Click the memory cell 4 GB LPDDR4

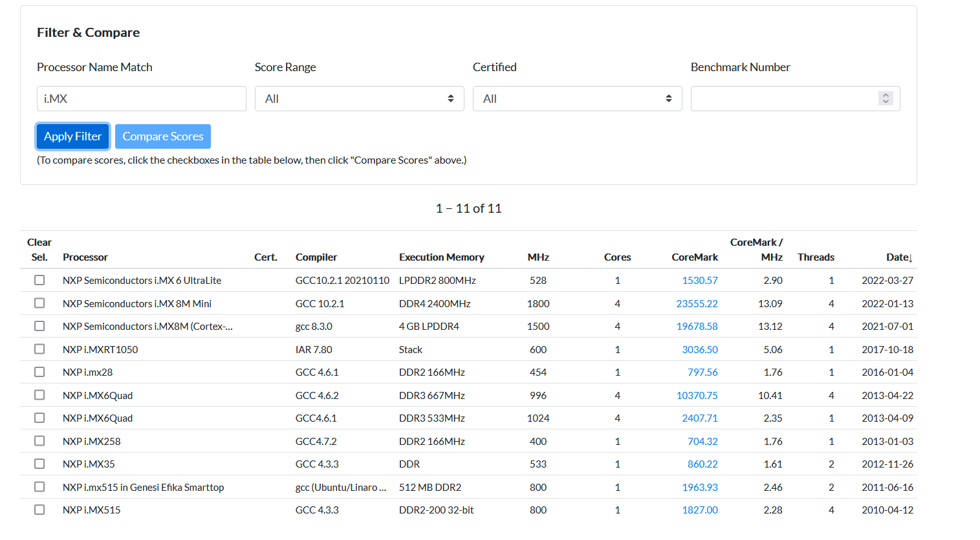pyautogui.click(x=429, y=327)
